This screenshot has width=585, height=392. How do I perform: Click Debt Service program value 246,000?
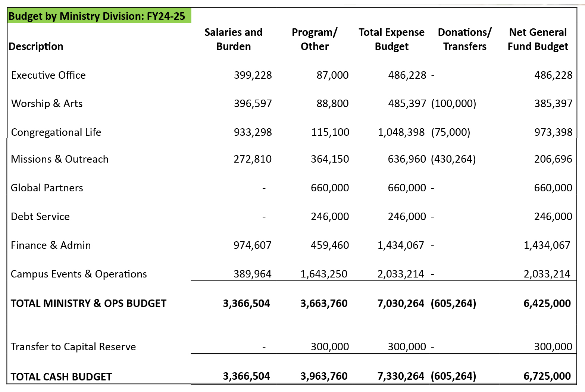(330, 217)
